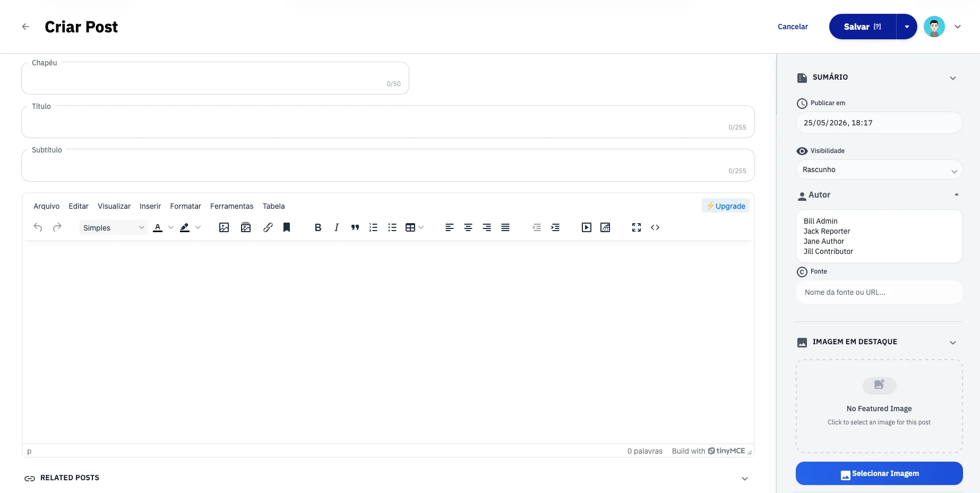Create a bulleted list
Image resolution: width=980 pixels, height=493 pixels.
(x=392, y=227)
